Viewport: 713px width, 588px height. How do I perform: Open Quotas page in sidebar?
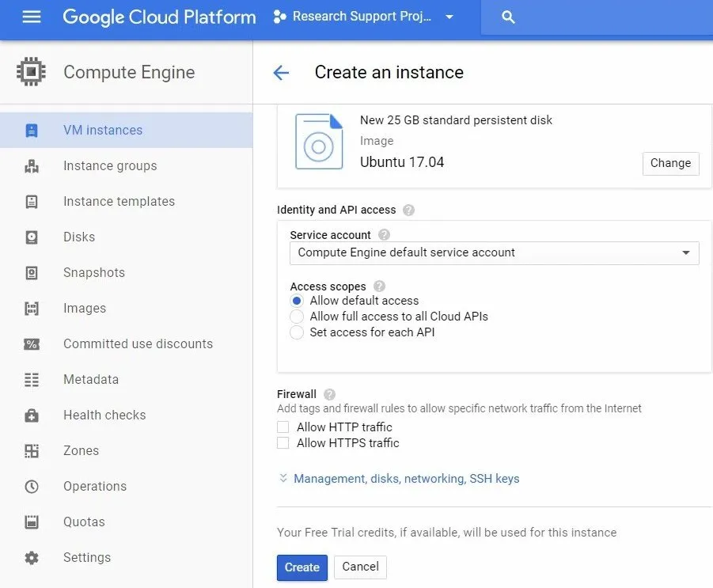(126, 522)
